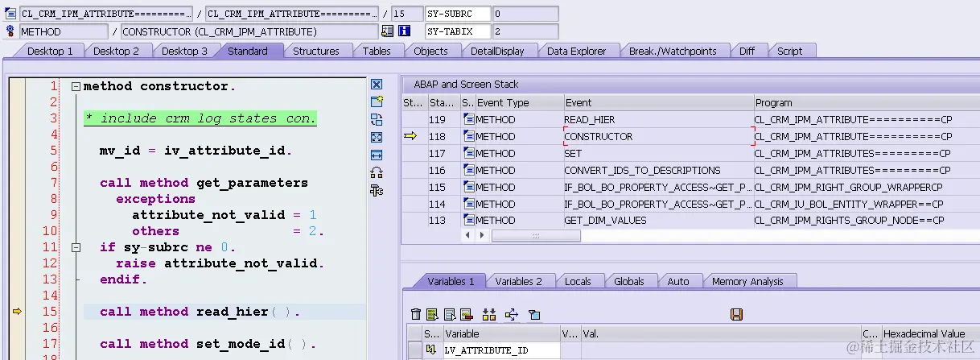
Task: Open the Objects tab
Action: pyautogui.click(x=430, y=51)
